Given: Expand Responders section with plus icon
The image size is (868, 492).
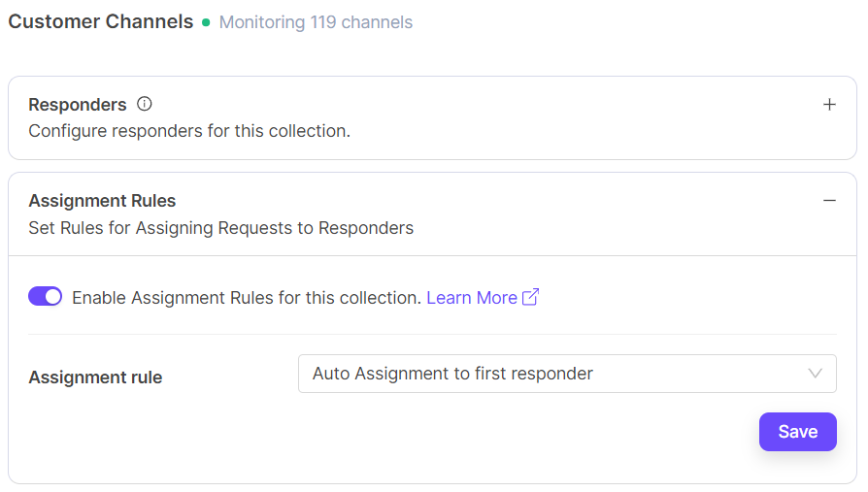Looking at the screenshot, I should (829, 105).
